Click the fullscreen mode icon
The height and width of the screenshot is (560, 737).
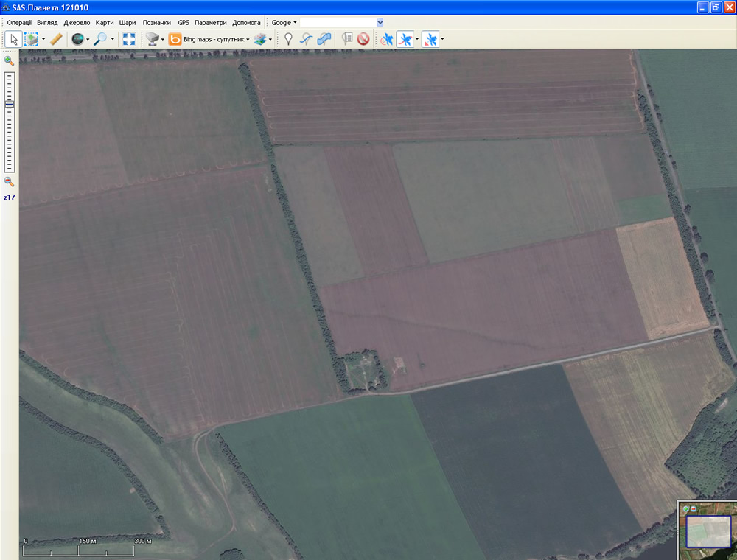tap(129, 39)
